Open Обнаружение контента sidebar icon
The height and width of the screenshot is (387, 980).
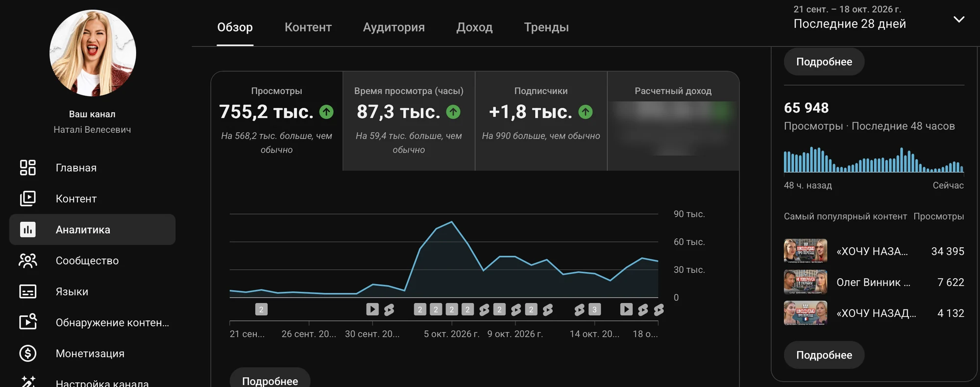tap(27, 322)
